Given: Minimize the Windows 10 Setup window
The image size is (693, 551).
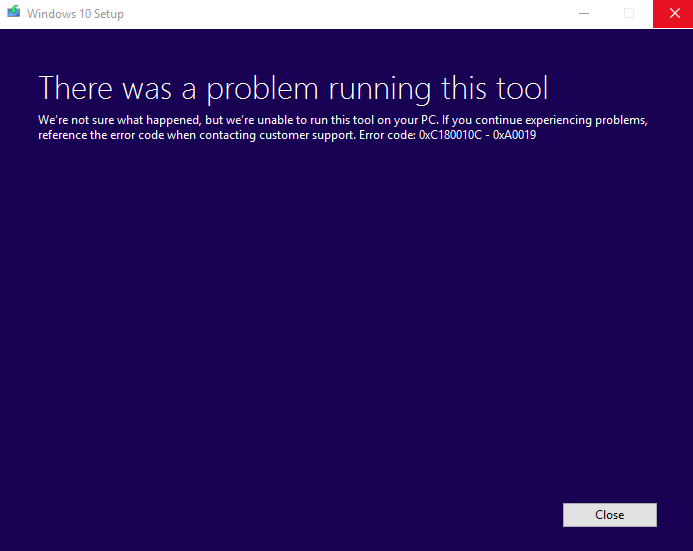Looking at the screenshot, I should [x=584, y=14].
